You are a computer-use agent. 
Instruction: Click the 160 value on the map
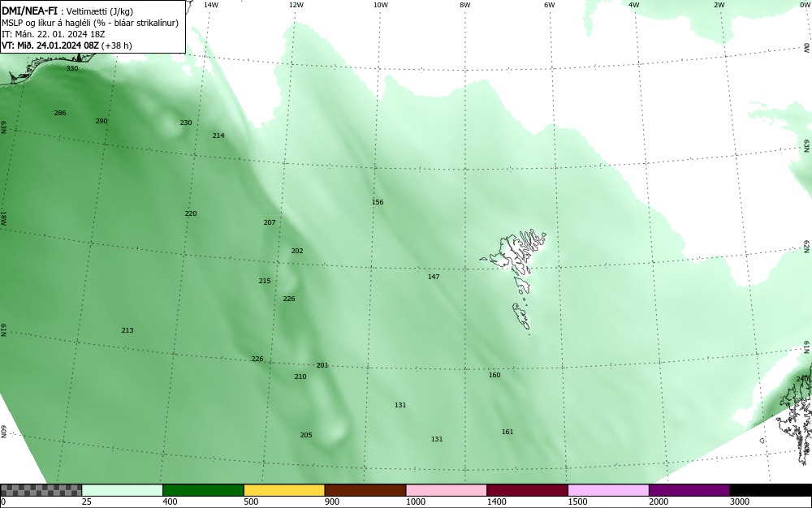pos(495,375)
